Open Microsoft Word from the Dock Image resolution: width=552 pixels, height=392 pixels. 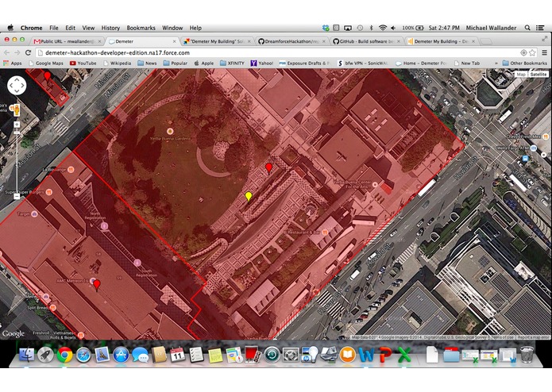pyautogui.click(x=366, y=355)
